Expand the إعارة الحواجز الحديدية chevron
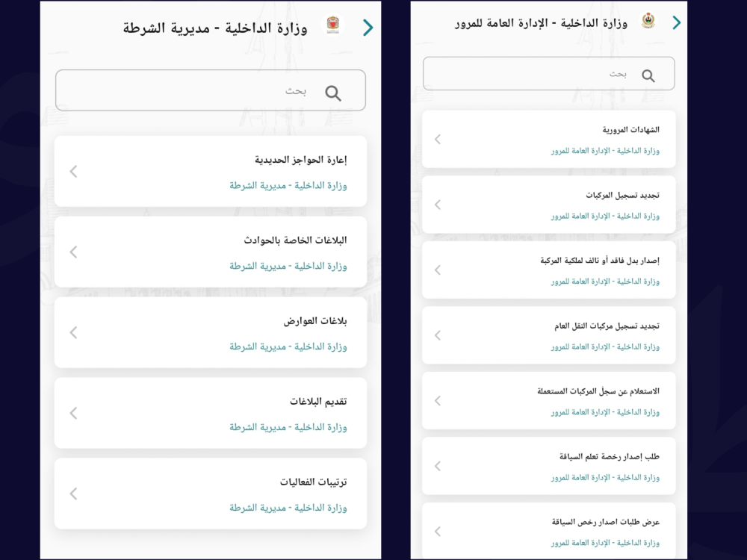 pyautogui.click(x=73, y=172)
